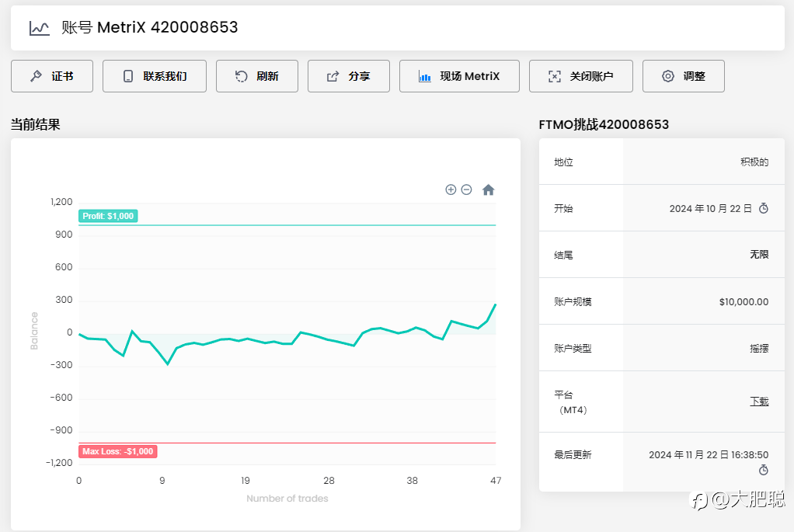Click the green Profit: $1,000 label
Screen dimensions: 794x532
[108, 216]
